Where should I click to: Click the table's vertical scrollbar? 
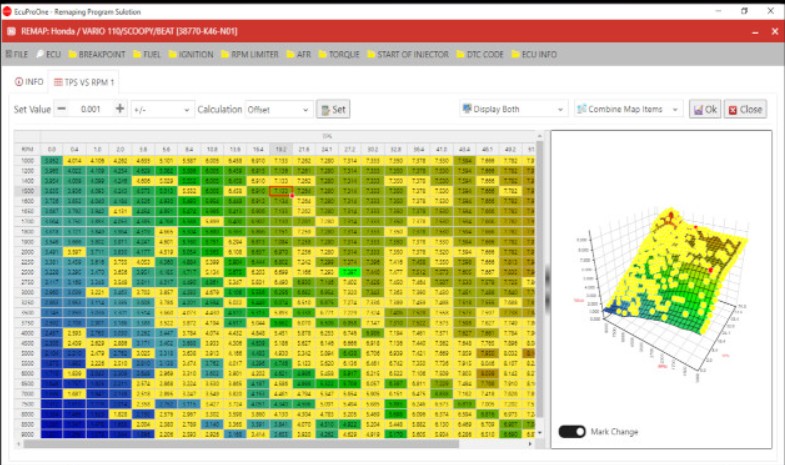tap(539, 278)
